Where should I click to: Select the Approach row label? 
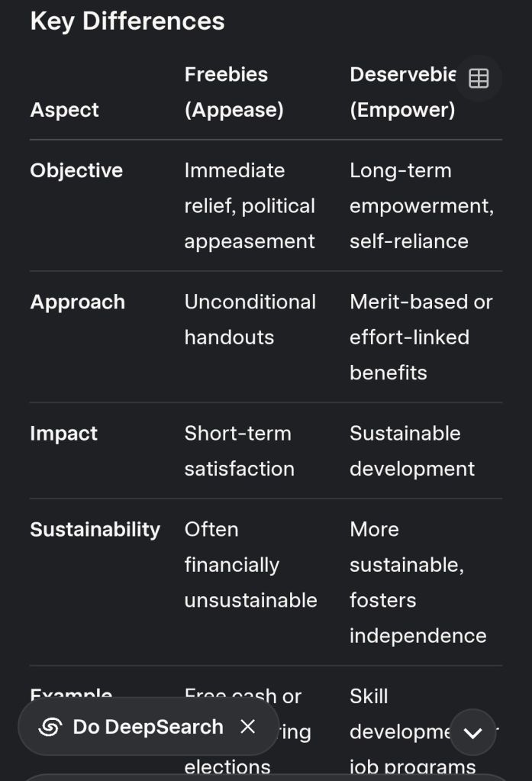pyautogui.click(x=78, y=302)
